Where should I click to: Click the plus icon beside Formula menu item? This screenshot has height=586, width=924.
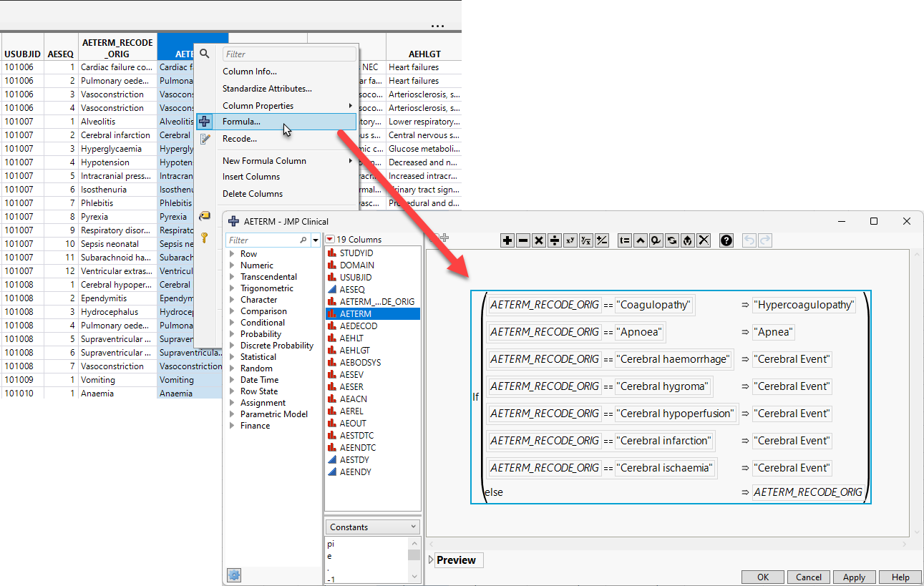point(205,122)
